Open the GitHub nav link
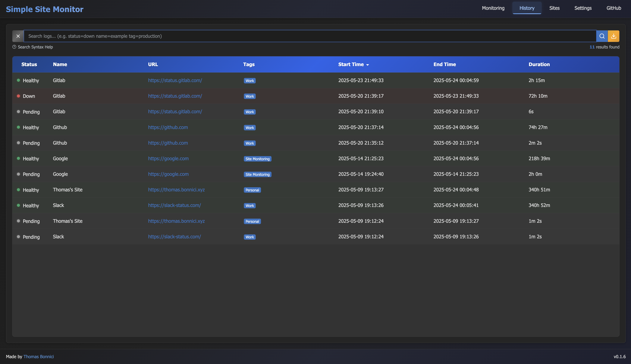This screenshot has width=631, height=364. 614,8
